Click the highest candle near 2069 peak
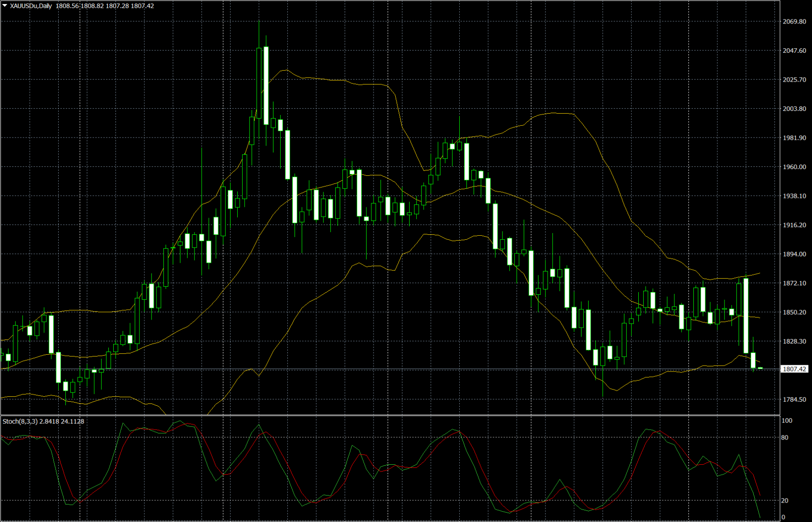Viewport: 812px width, 522px height. (x=259, y=83)
